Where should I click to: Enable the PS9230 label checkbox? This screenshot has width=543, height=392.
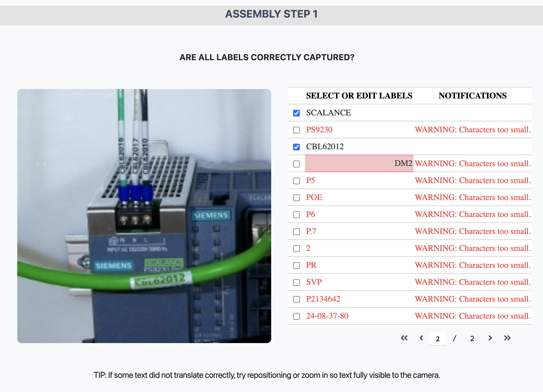point(296,130)
